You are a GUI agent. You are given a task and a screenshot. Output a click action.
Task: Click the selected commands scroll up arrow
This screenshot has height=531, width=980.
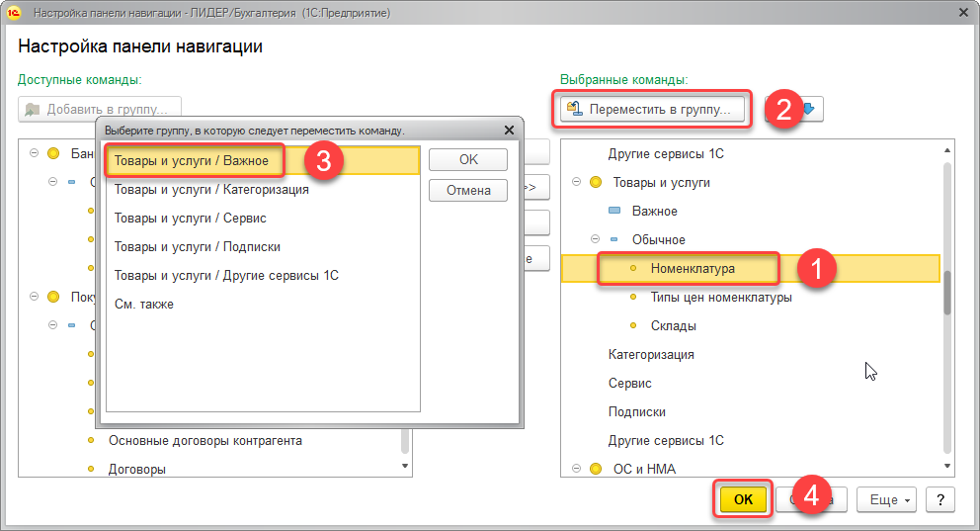[x=946, y=150]
